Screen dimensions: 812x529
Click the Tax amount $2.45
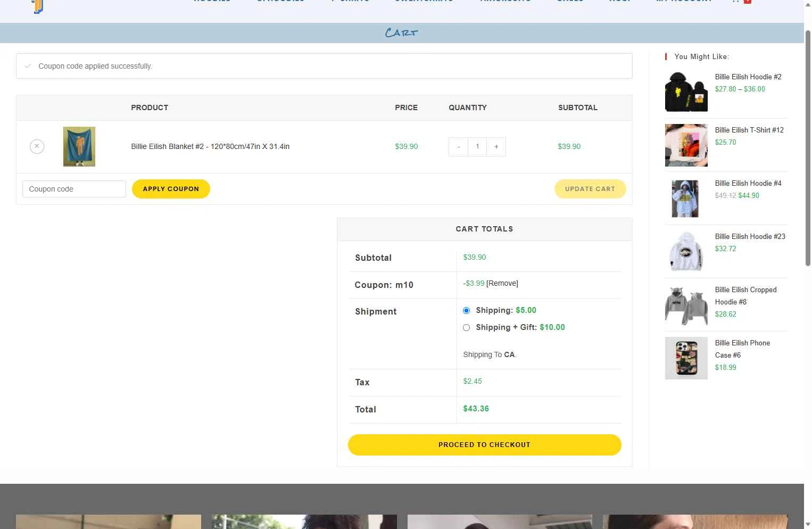click(x=473, y=381)
